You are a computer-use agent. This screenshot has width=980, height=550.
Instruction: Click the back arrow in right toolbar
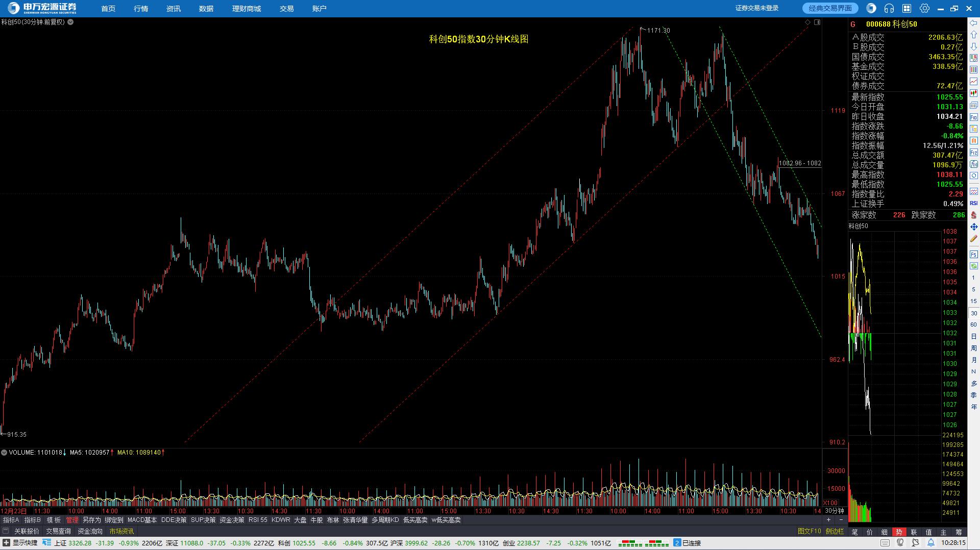pyautogui.click(x=974, y=23)
